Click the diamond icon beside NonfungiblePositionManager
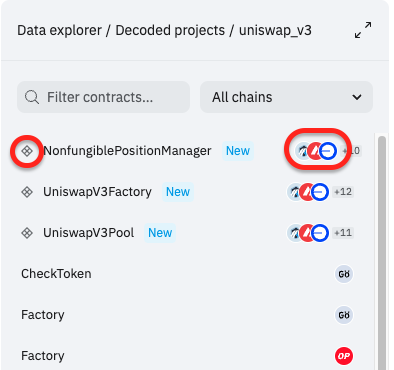Screen dimensions: 394x370 (x=27, y=151)
